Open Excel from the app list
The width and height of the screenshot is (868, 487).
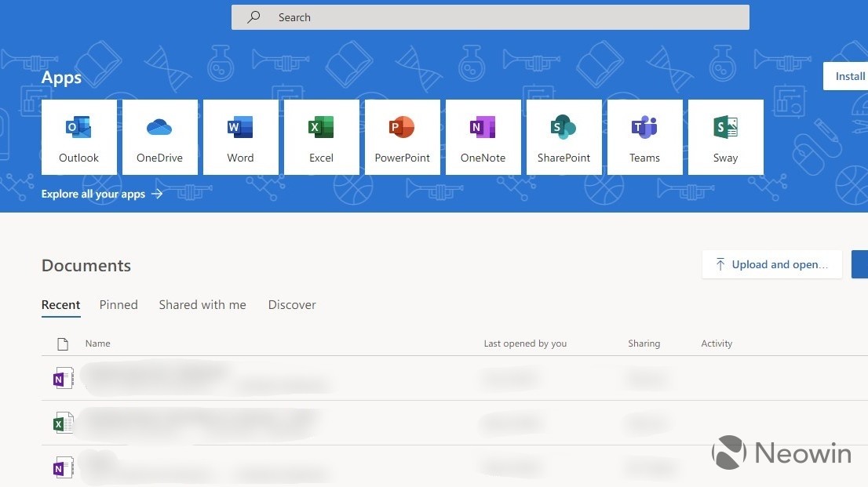[x=321, y=136]
